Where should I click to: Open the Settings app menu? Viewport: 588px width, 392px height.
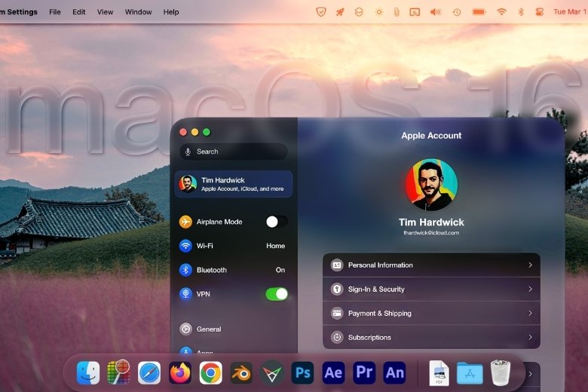point(19,12)
